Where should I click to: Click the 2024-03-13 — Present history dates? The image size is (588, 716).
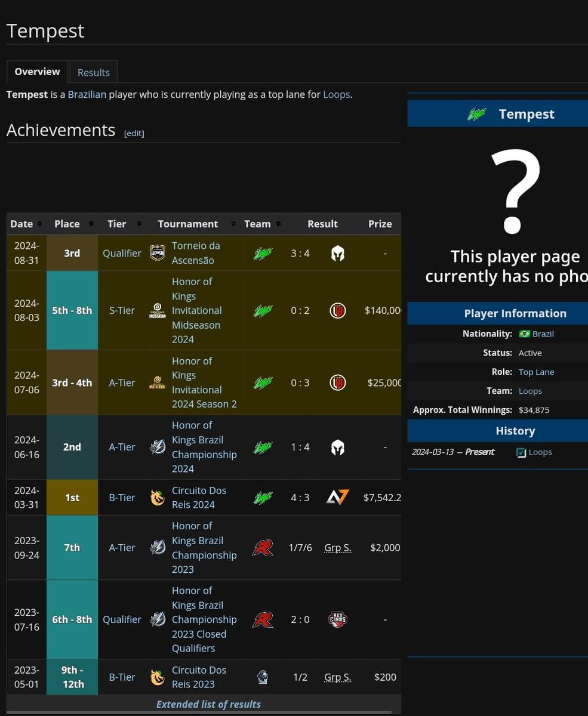[453, 452]
